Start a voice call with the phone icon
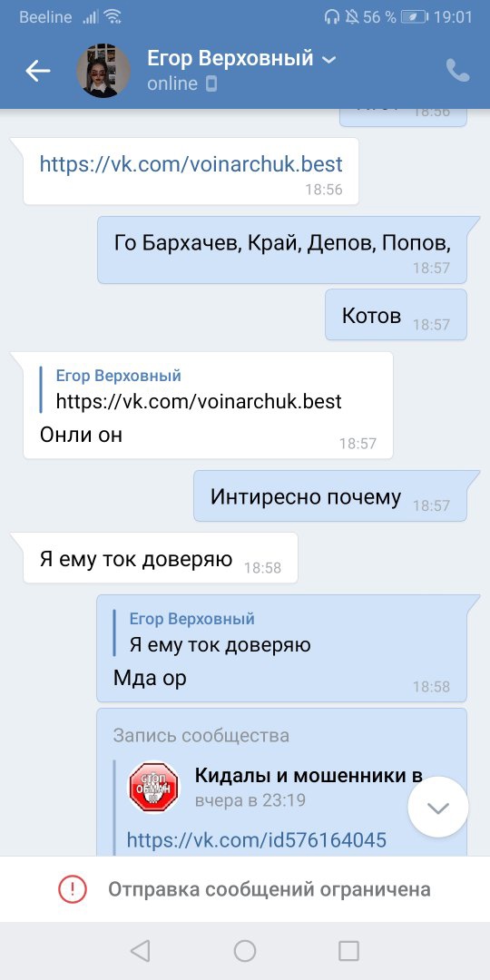Screen dimensions: 490x980 (x=457, y=71)
